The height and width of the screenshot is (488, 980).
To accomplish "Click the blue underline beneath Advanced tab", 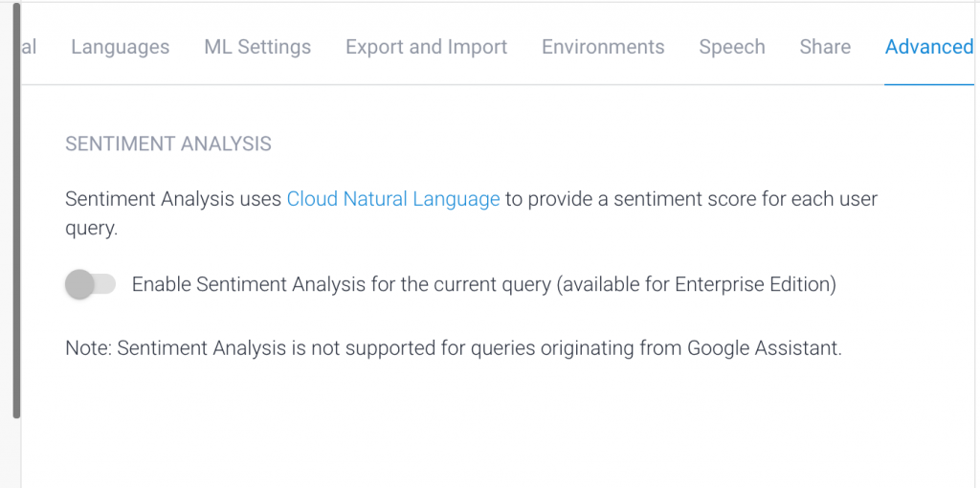I will pyautogui.click(x=928, y=84).
